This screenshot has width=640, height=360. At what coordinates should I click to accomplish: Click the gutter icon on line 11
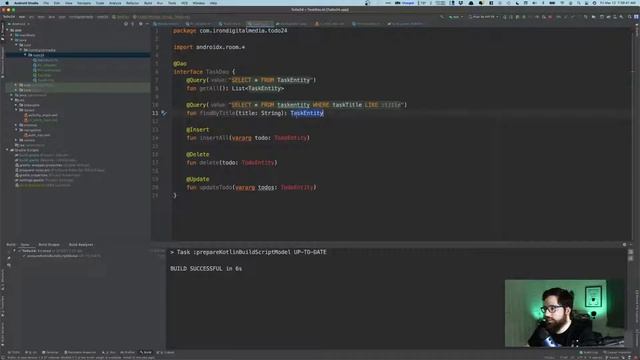[164, 113]
